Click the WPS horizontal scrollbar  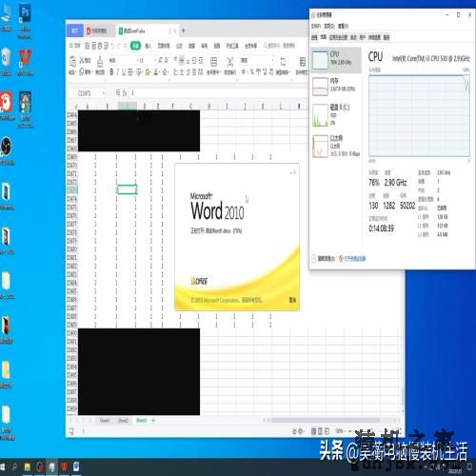pyautogui.click(x=326, y=421)
